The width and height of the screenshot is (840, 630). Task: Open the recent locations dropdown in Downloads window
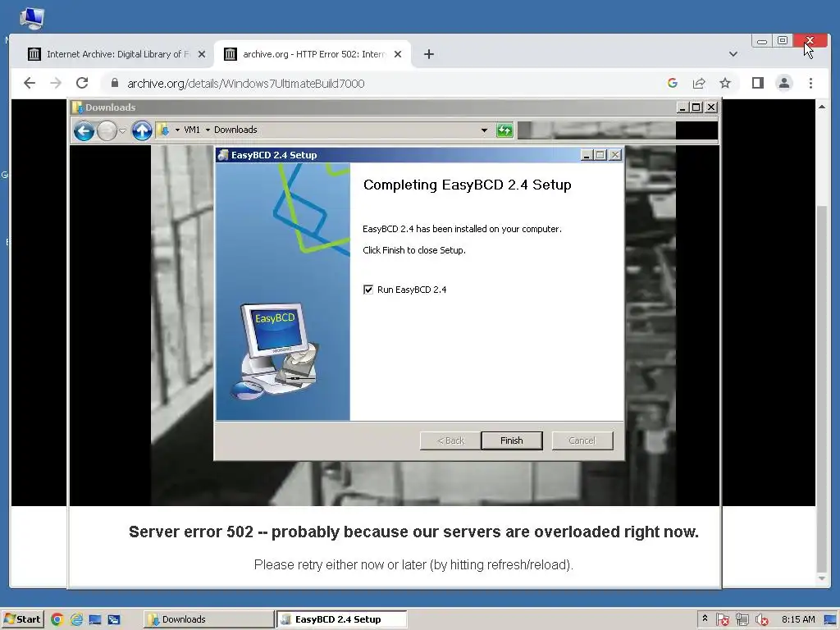tap(122, 131)
